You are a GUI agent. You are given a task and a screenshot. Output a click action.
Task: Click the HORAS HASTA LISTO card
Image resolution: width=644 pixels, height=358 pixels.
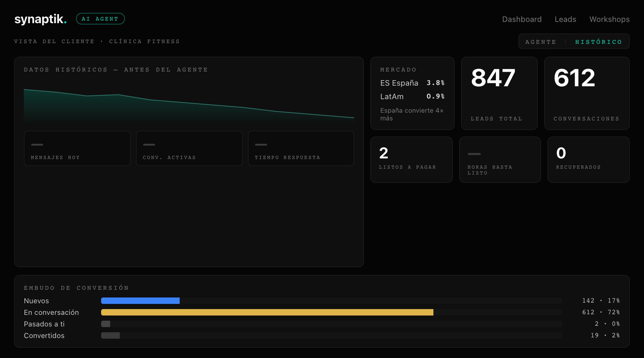click(x=500, y=160)
